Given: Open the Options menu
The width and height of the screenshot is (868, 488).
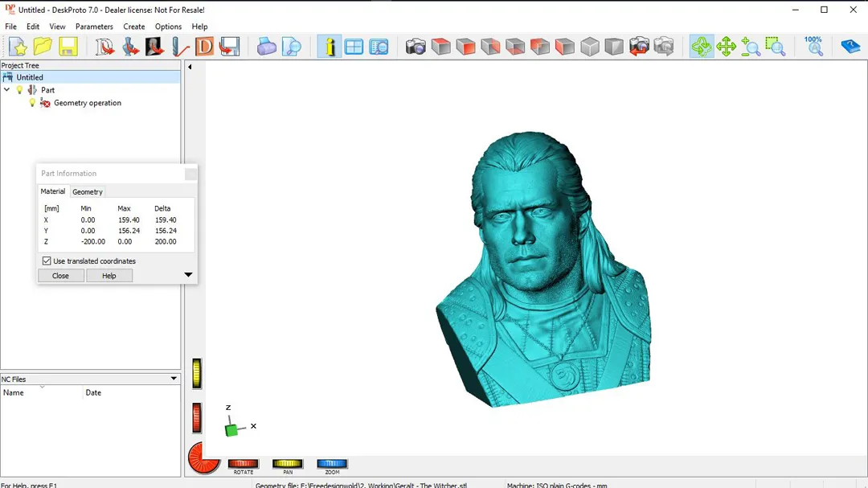Looking at the screenshot, I should 168,27.
